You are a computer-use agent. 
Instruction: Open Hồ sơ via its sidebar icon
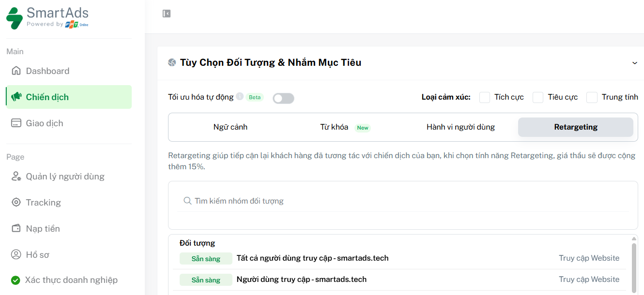pos(15,254)
